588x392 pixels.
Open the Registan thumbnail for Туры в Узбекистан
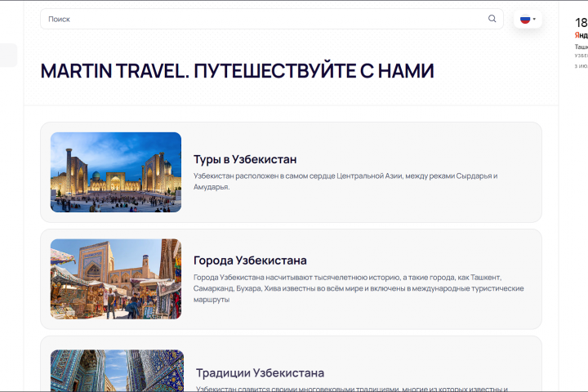116,172
